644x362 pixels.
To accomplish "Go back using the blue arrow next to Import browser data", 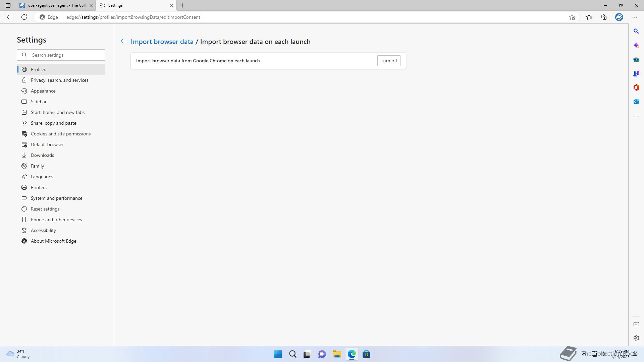I will tap(123, 41).
